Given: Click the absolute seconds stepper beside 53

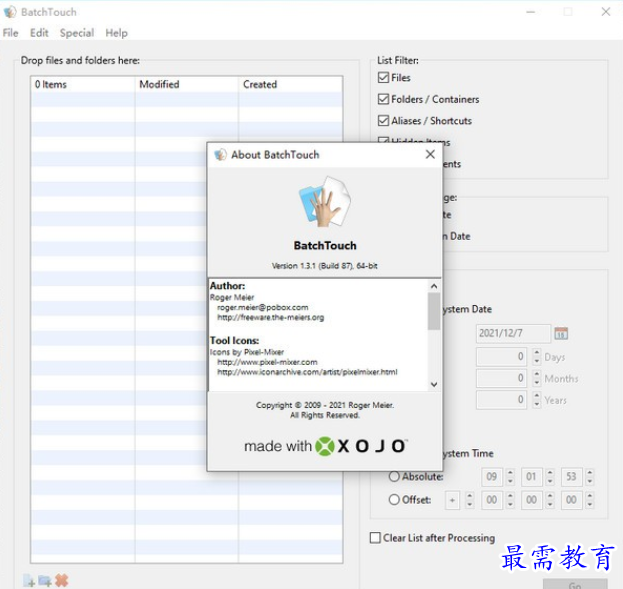Looking at the screenshot, I should 590,476.
